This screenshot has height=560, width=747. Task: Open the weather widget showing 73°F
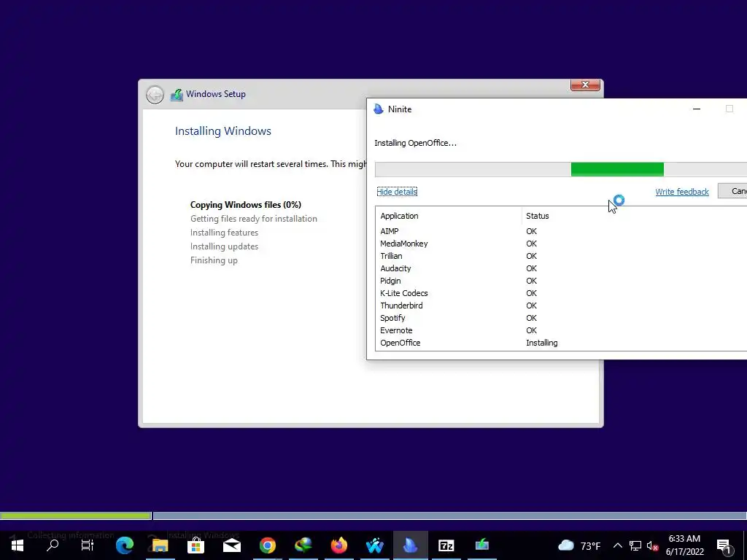(578, 545)
